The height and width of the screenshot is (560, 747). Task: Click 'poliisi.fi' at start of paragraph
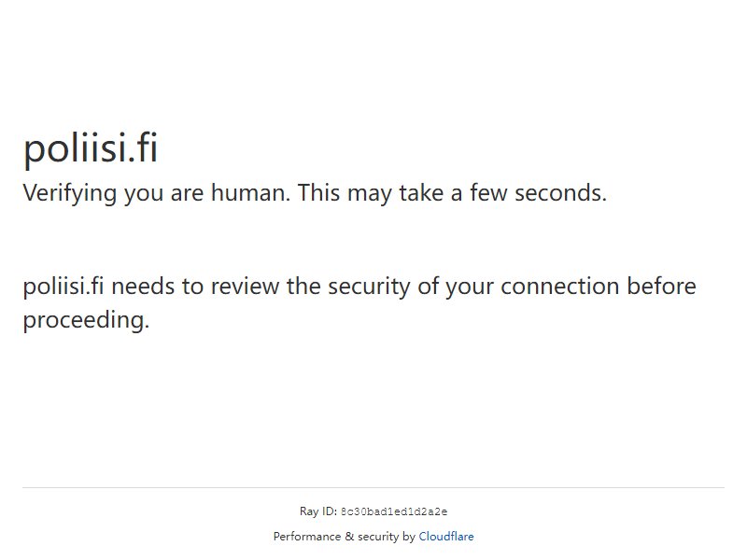[63, 287]
